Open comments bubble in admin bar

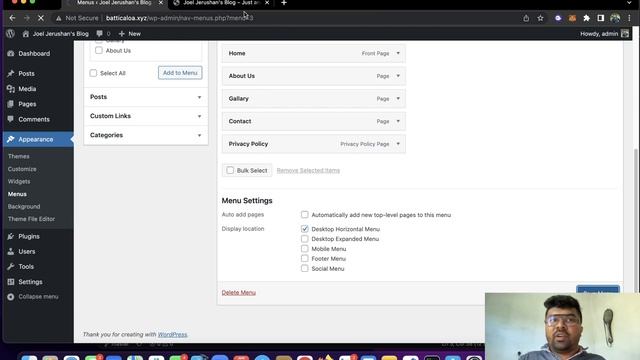pos(103,34)
